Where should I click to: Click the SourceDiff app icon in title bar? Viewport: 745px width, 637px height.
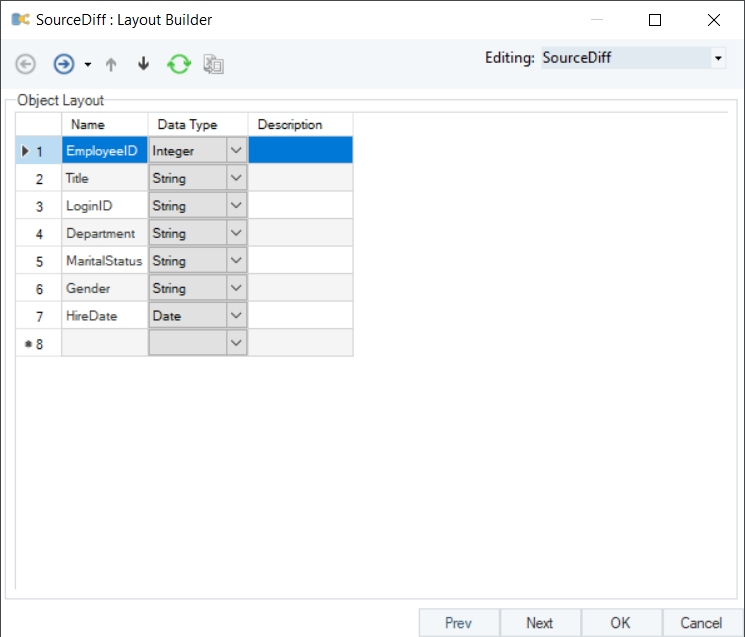tap(20, 19)
